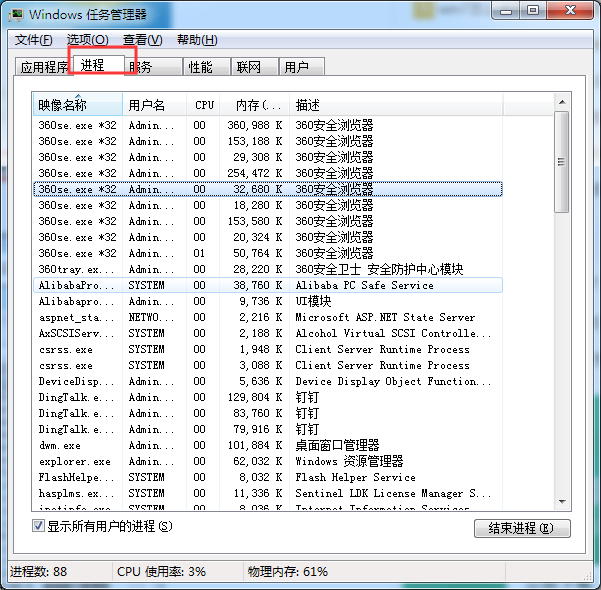The width and height of the screenshot is (601, 590).
Task: Open the 选项(O) menu
Action: coord(87,40)
